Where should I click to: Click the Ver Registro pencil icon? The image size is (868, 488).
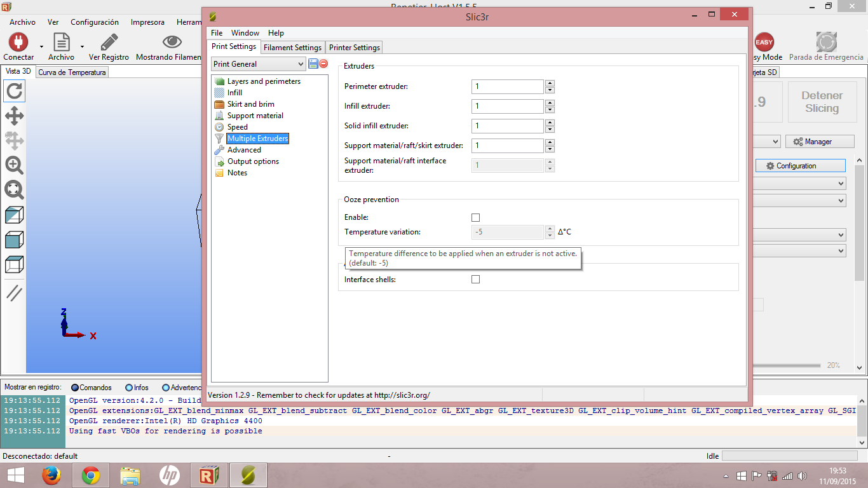point(109,42)
